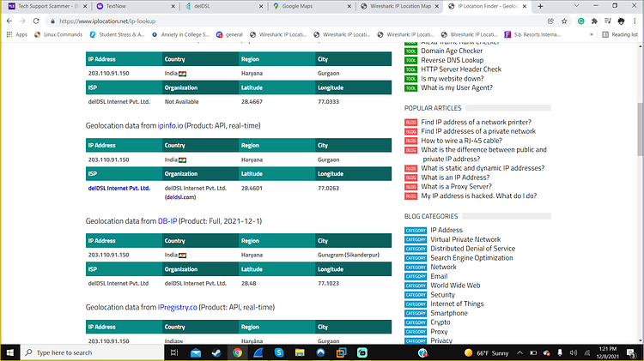Open S.b. Resorts bookmark
Screen dimensions: 644x361
coord(532,34)
